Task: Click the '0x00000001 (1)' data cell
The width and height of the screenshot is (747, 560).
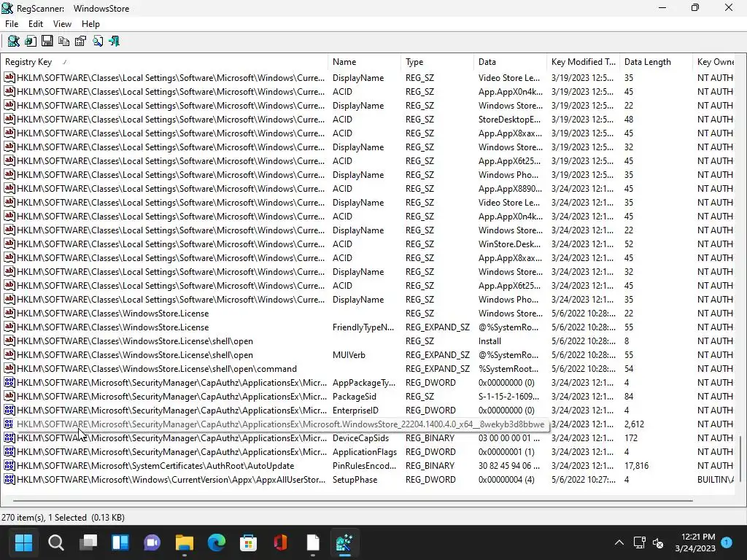Action: coord(506,452)
